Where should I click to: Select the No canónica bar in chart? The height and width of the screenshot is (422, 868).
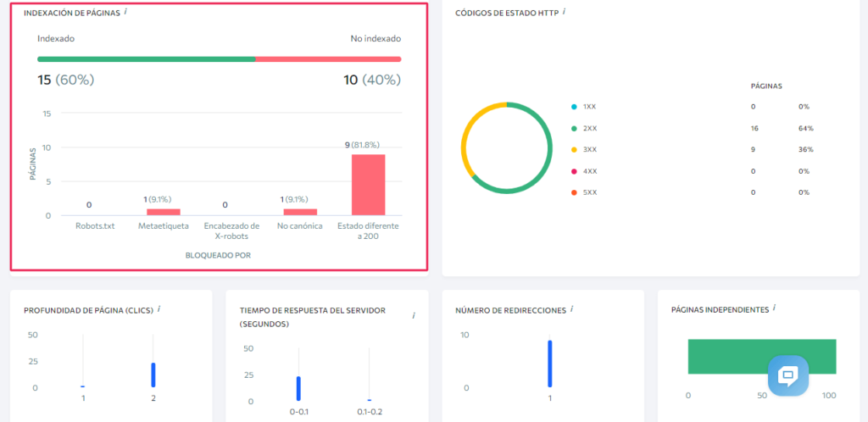coord(300,212)
